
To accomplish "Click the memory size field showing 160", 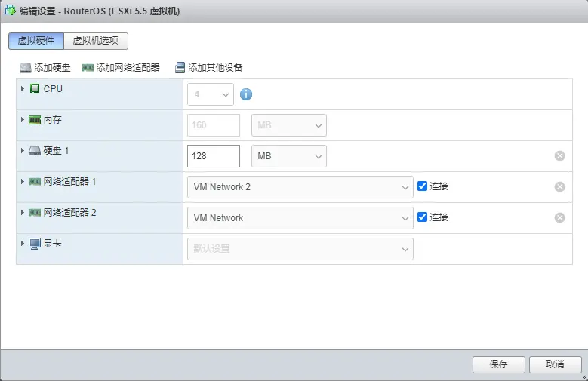I will click(x=214, y=125).
